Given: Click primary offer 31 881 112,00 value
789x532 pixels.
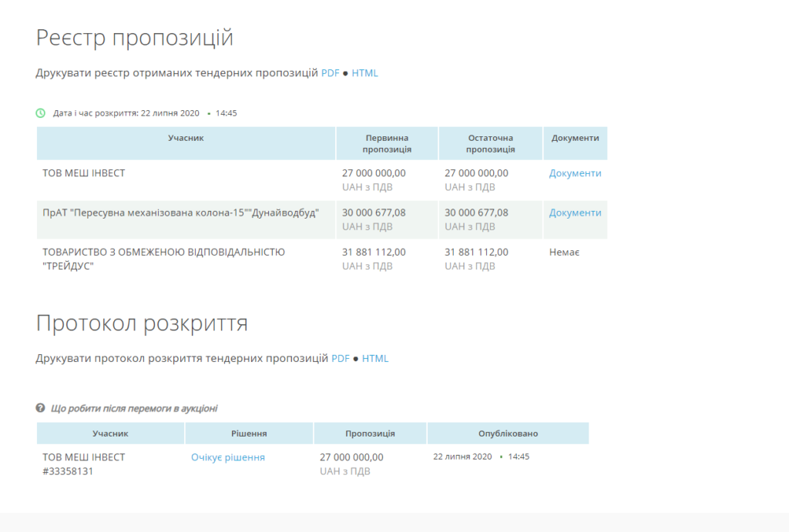Looking at the screenshot, I should point(374,252).
